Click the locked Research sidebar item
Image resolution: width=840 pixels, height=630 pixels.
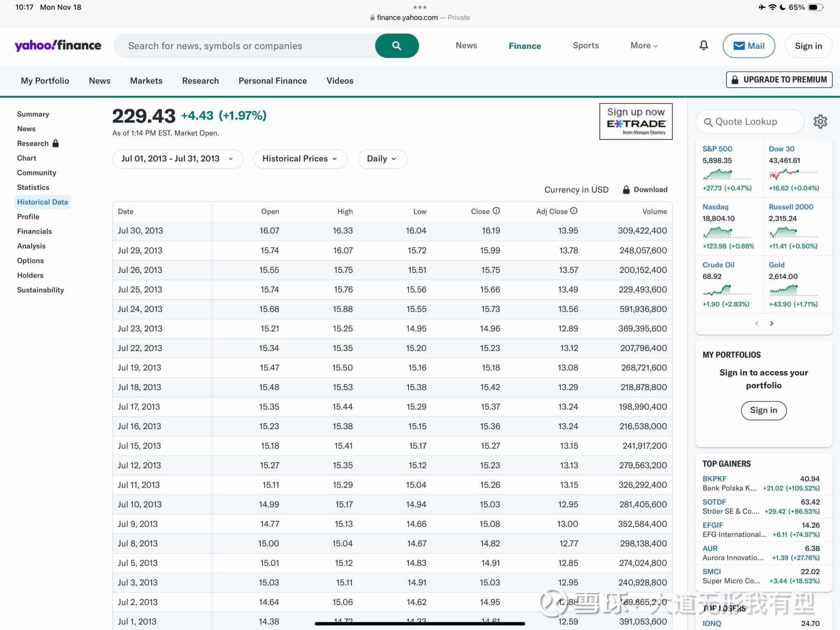coord(38,143)
